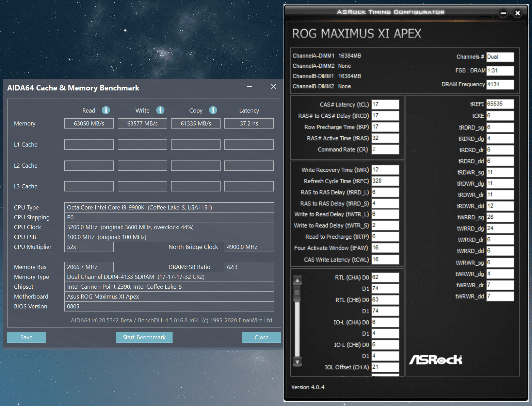Click the Refresh Cycle Time (tRFC) field

click(x=385, y=181)
